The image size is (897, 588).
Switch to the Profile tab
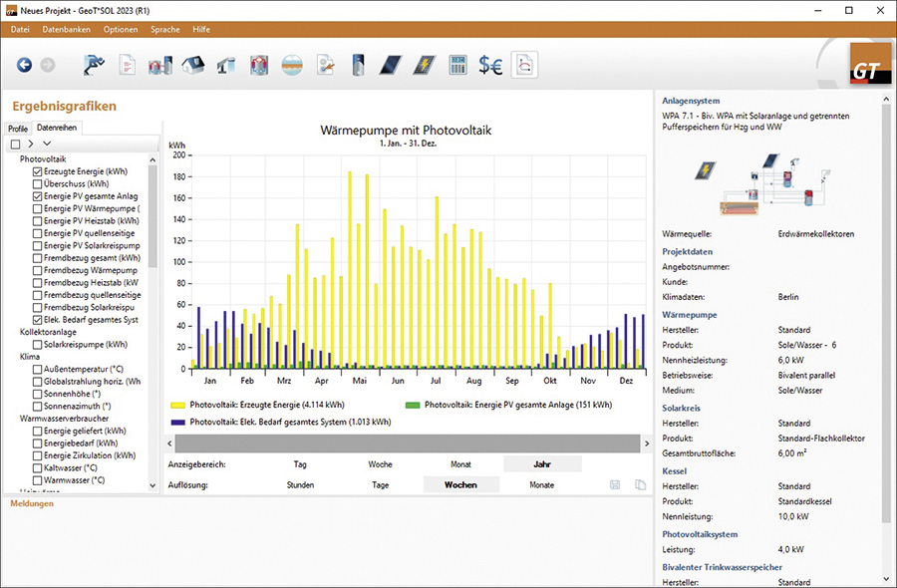[18, 129]
